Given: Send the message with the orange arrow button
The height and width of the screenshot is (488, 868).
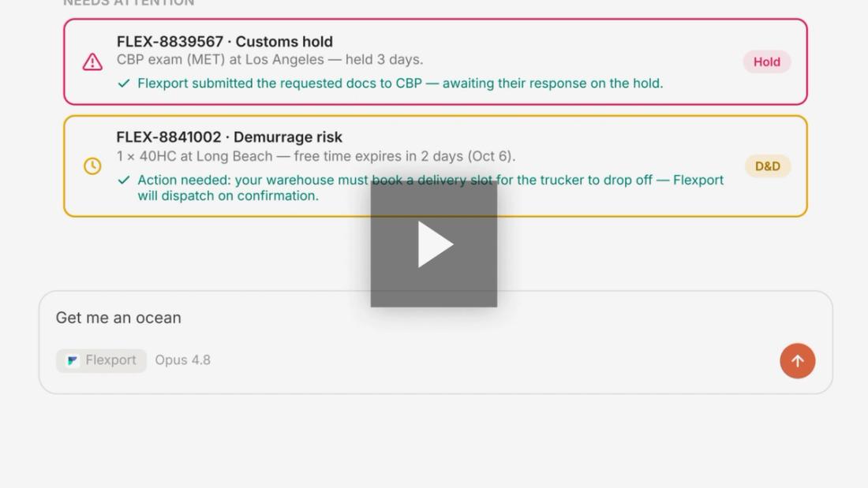Looking at the screenshot, I should pyautogui.click(x=797, y=361).
